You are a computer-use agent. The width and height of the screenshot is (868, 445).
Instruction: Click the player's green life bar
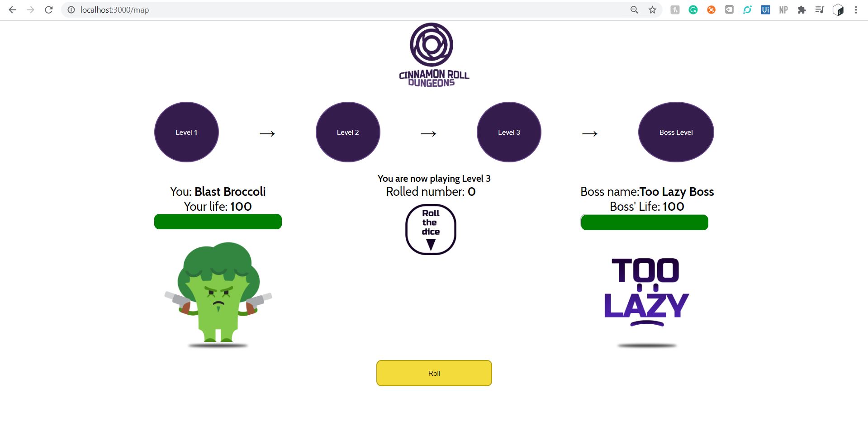tap(218, 222)
